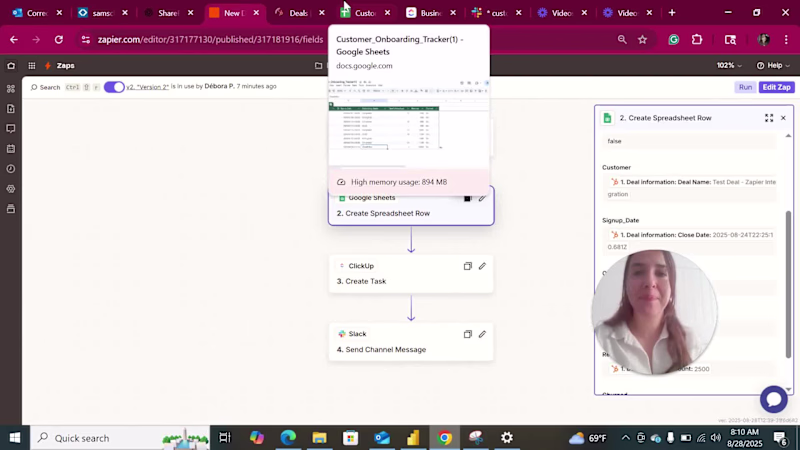Switch to the Share browser tab
The image size is (800, 450).
(x=168, y=13)
